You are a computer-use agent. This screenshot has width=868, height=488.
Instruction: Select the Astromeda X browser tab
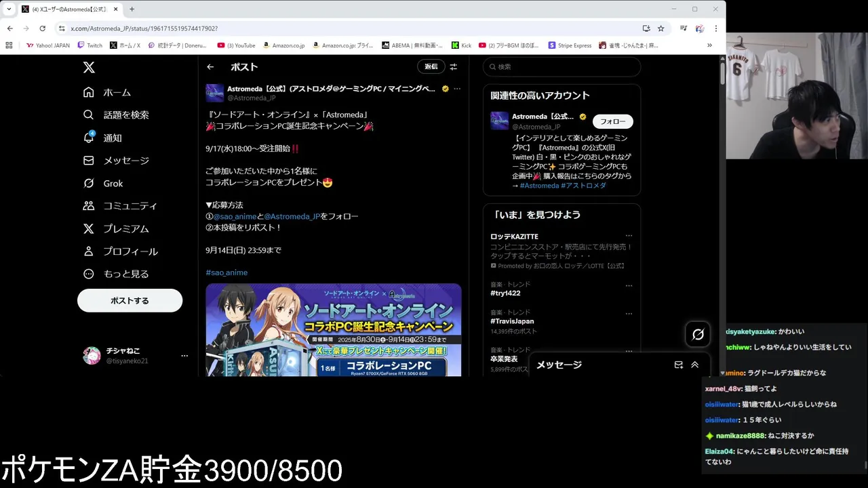(70, 9)
